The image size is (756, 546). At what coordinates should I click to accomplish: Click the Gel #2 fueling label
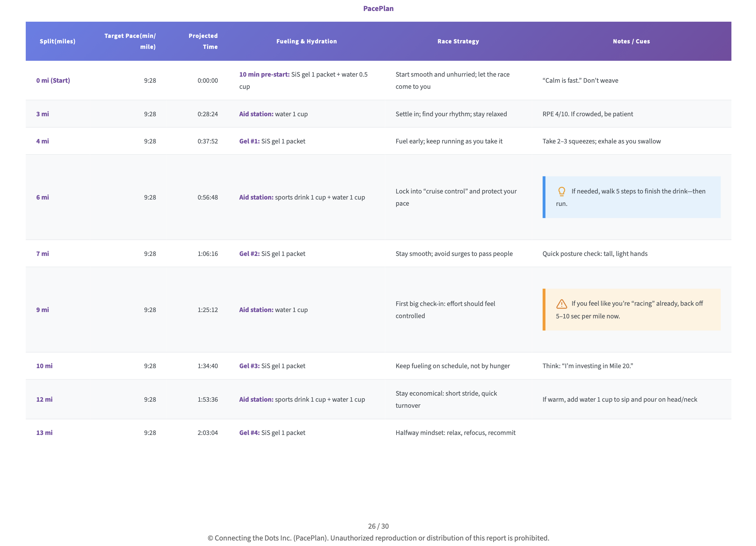[249, 254]
